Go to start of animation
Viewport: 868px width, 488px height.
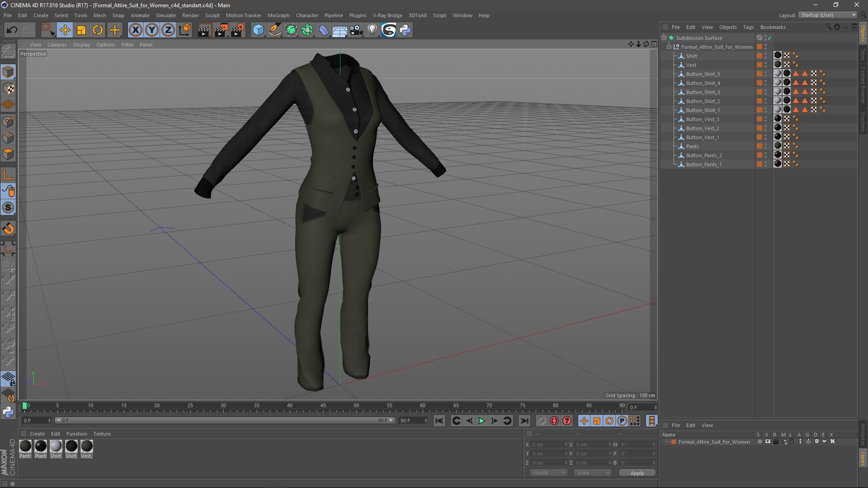(439, 421)
